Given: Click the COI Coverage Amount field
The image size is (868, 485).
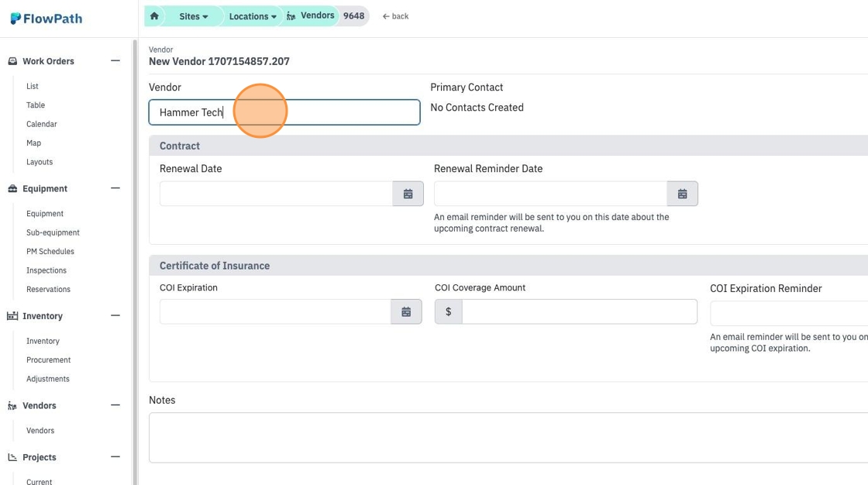Looking at the screenshot, I should pos(580,311).
